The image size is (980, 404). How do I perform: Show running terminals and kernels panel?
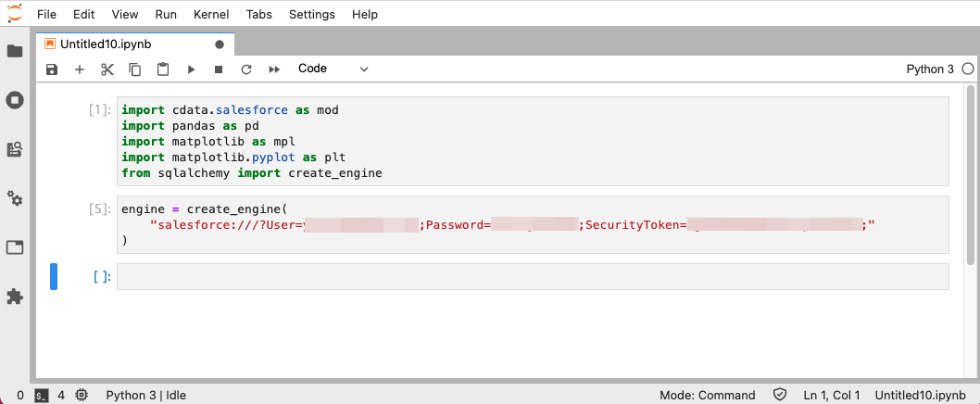click(x=15, y=100)
